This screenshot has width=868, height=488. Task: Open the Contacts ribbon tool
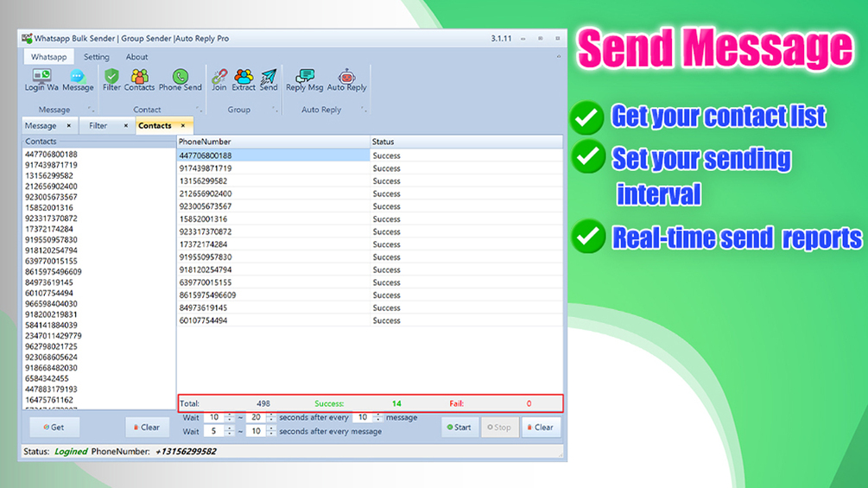coord(139,80)
